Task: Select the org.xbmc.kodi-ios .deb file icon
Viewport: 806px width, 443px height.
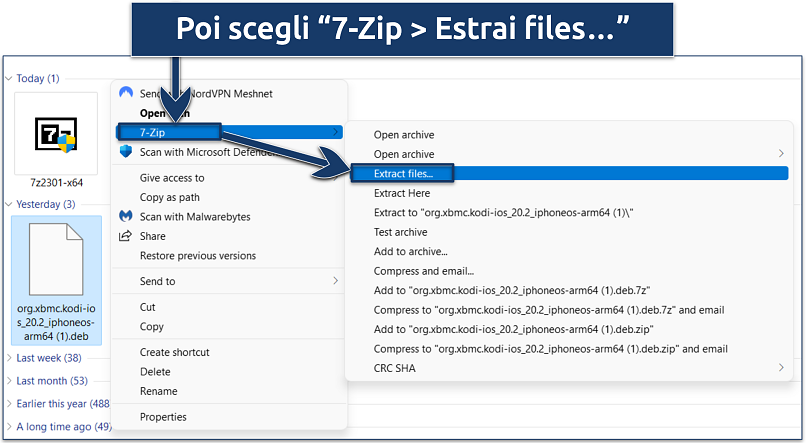Action: coord(56,259)
